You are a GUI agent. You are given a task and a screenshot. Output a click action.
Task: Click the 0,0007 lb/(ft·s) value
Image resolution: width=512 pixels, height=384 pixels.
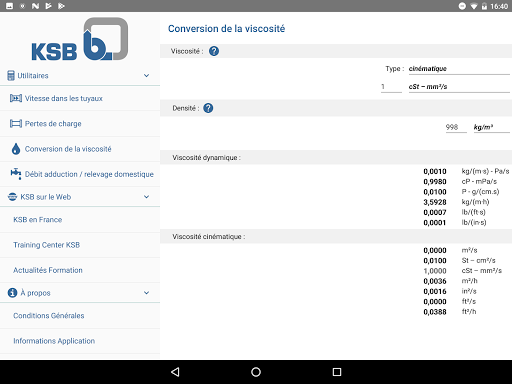(435, 213)
